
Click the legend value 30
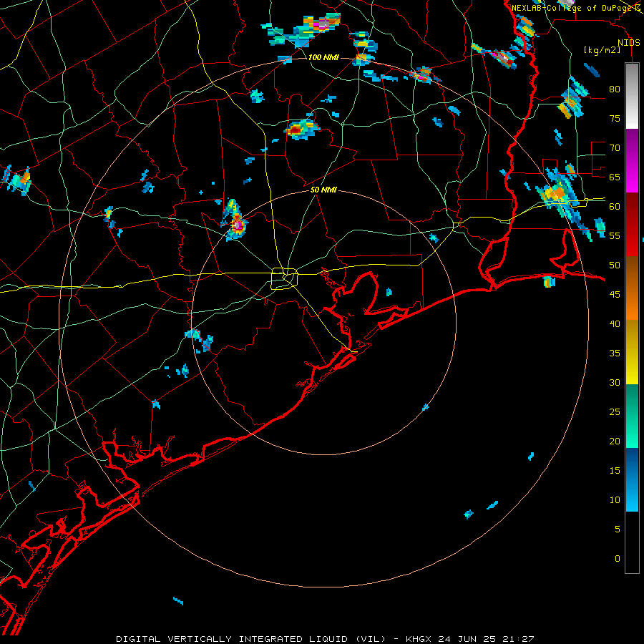pos(615,383)
